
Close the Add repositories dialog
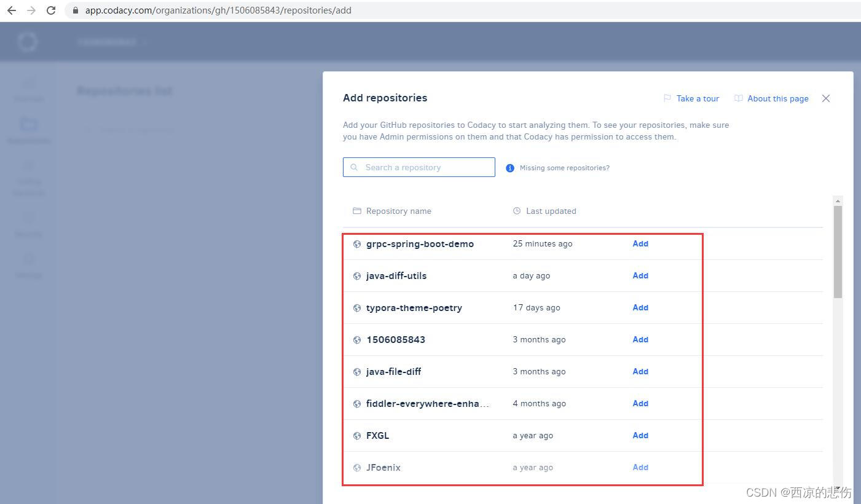826,98
